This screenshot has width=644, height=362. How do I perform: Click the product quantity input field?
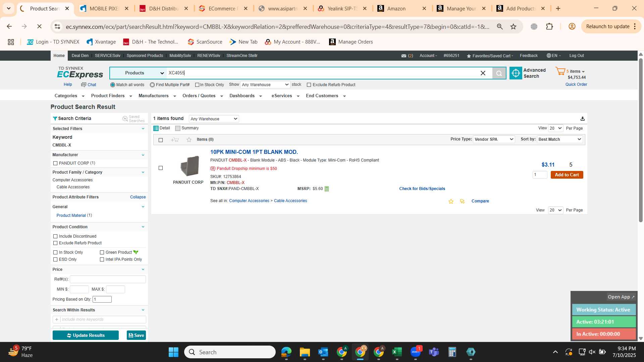[540, 175]
